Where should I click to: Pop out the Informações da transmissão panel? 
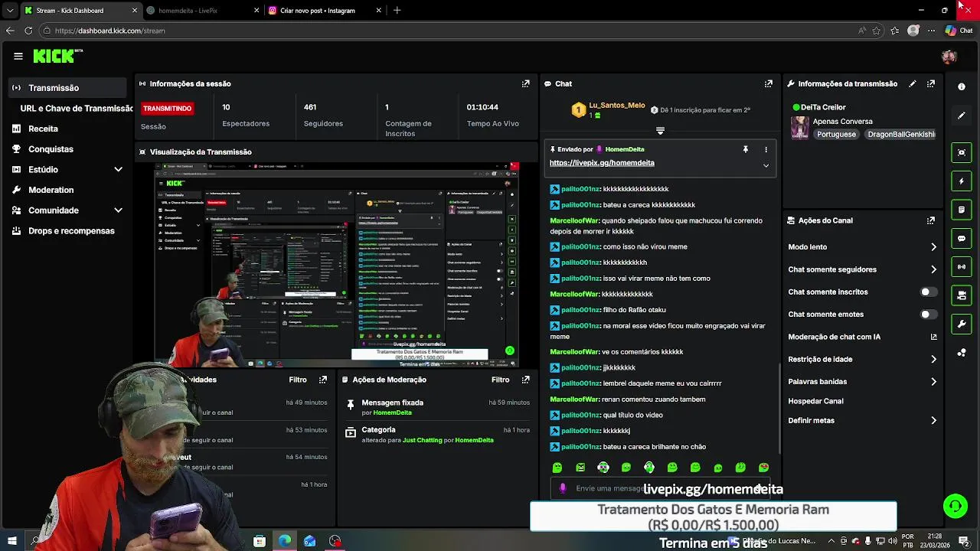point(931,83)
